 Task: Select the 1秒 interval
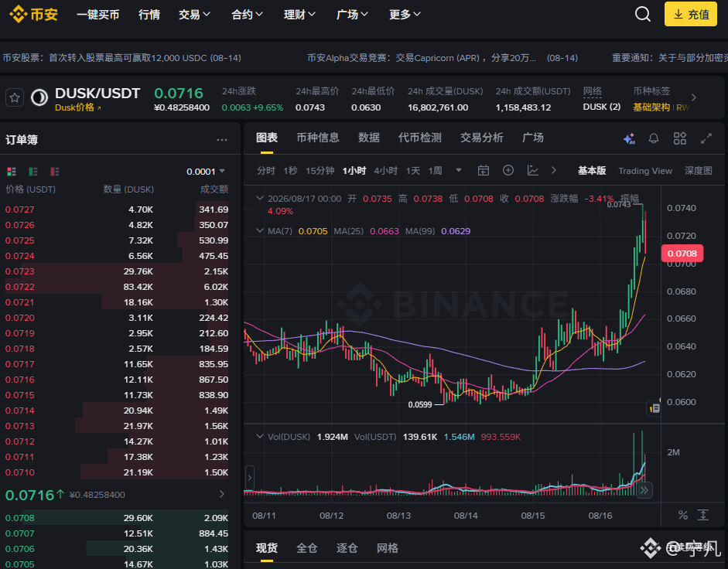[x=291, y=171]
